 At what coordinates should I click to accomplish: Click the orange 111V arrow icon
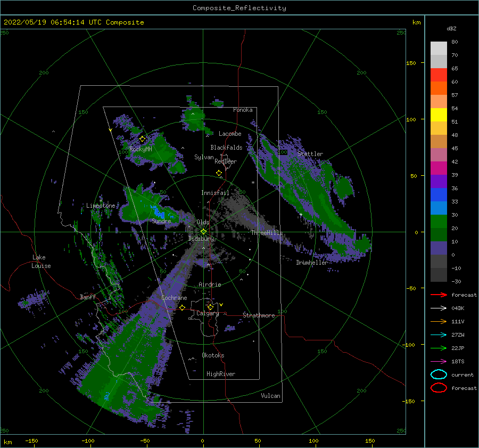[x=439, y=321]
